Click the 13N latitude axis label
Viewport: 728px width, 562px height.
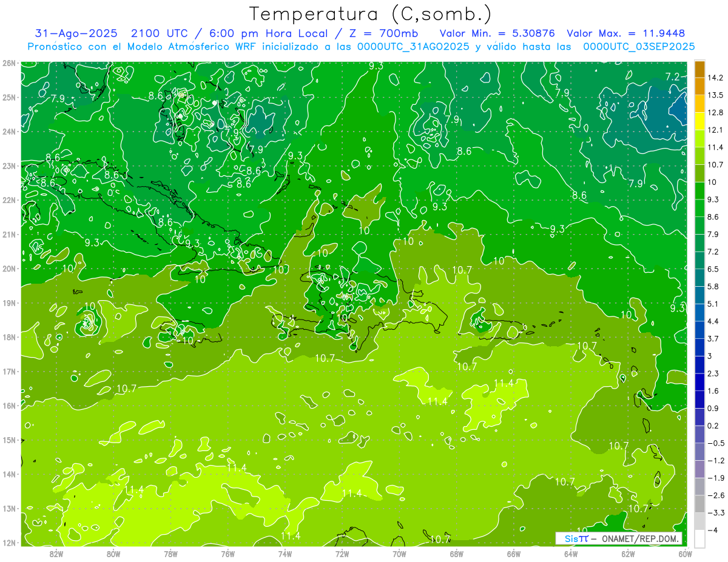pyautogui.click(x=8, y=508)
